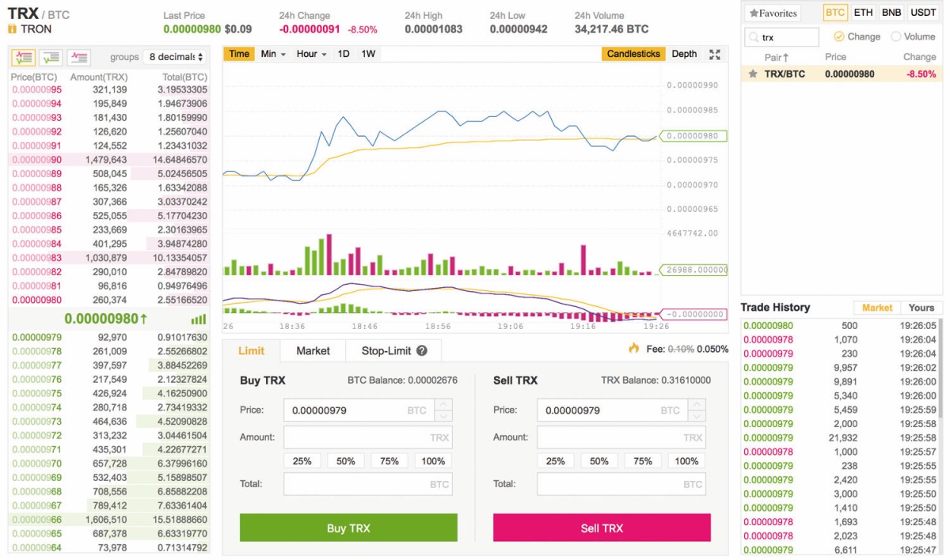The image size is (950, 560).
Task: Switch chart to Candlesticks view
Action: tap(633, 54)
